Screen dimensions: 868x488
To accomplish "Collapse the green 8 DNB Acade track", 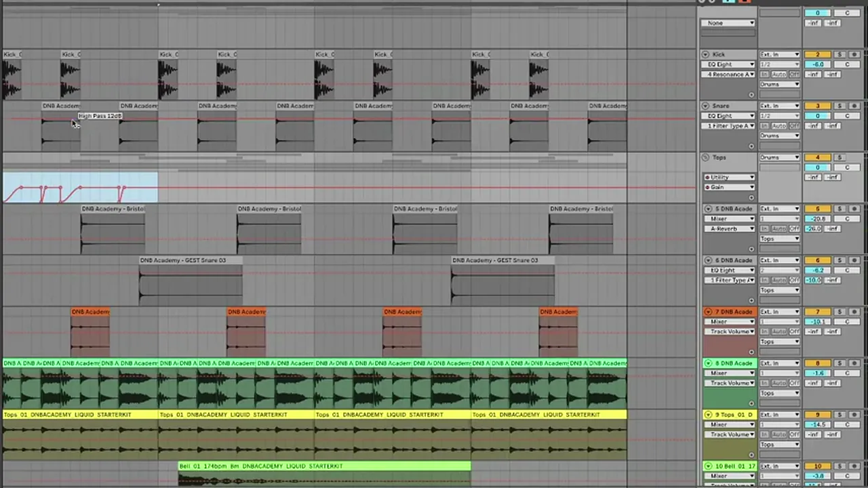I will (x=708, y=363).
